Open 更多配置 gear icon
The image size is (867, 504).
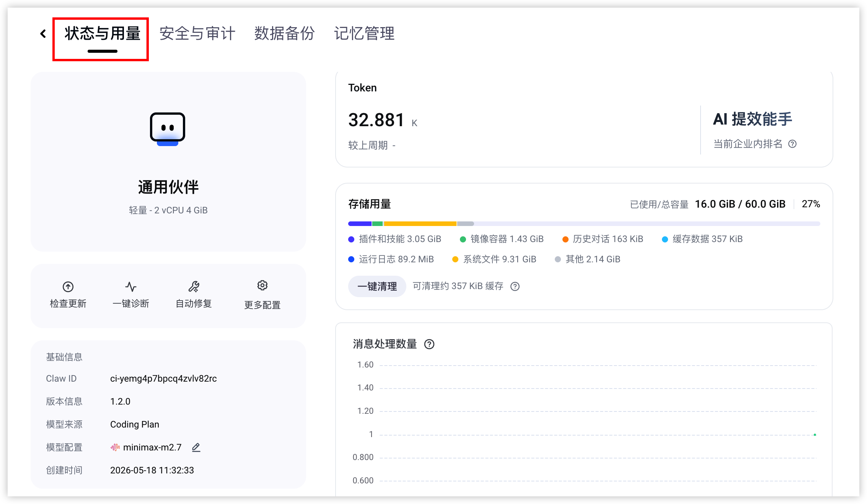click(x=262, y=285)
